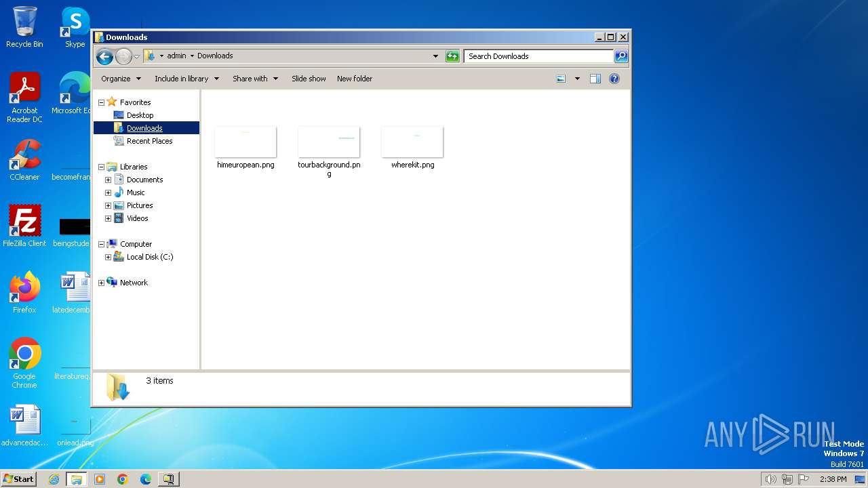Collapse the Computer node
Image resolution: width=868 pixels, height=488 pixels.
point(101,244)
